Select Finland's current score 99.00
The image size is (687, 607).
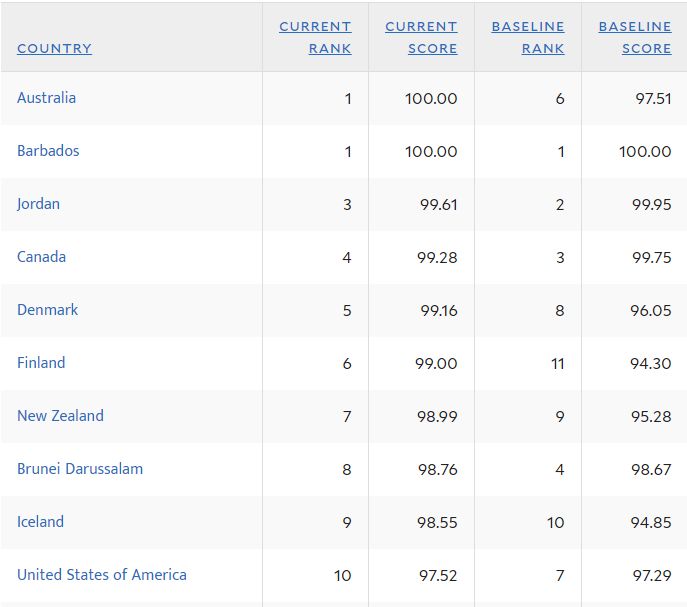point(436,364)
